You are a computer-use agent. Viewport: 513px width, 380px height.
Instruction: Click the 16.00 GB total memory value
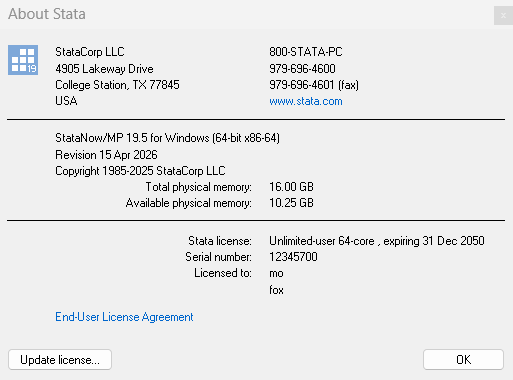291,187
